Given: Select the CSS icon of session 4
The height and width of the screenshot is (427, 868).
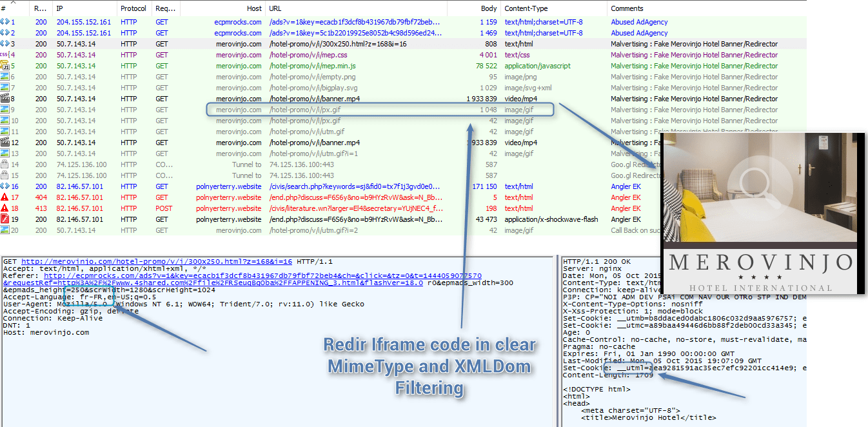Looking at the screenshot, I should click(x=5, y=55).
